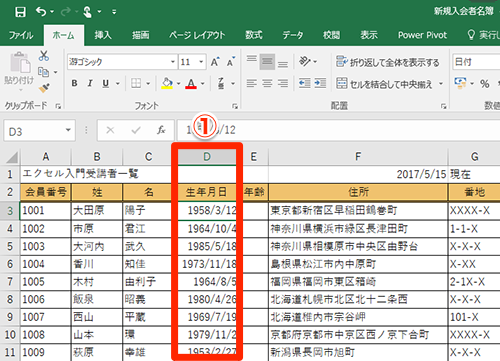This screenshot has width=500, height=361.
Task: Click the accounting number format icon
Action: [461, 83]
